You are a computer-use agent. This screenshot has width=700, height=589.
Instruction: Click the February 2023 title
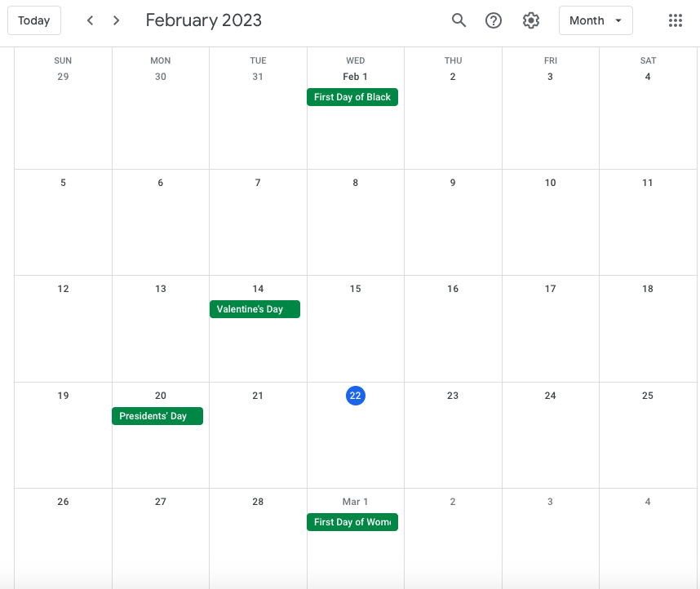[x=204, y=20]
